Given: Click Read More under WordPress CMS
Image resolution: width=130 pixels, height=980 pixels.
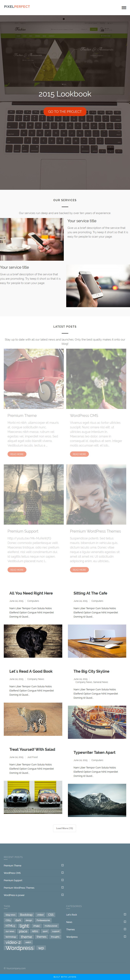Looking at the screenshot, I should click(x=79, y=454).
